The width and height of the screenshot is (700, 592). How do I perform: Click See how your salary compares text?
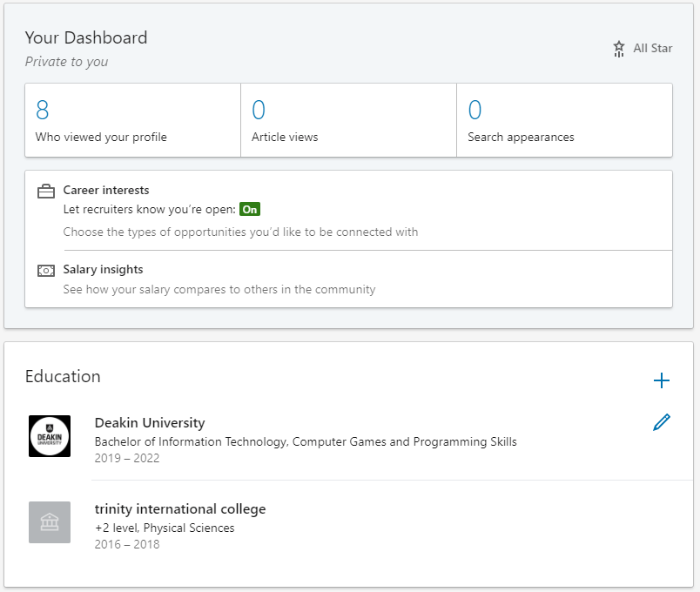(x=219, y=289)
